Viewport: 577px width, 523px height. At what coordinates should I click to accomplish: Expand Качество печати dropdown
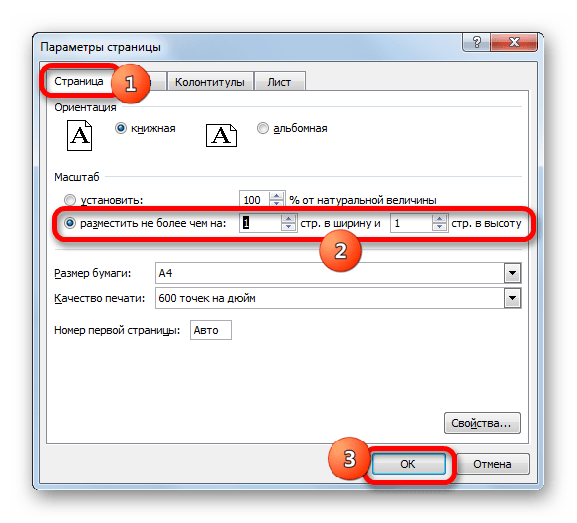pyautogui.click(x=513, y=298)
